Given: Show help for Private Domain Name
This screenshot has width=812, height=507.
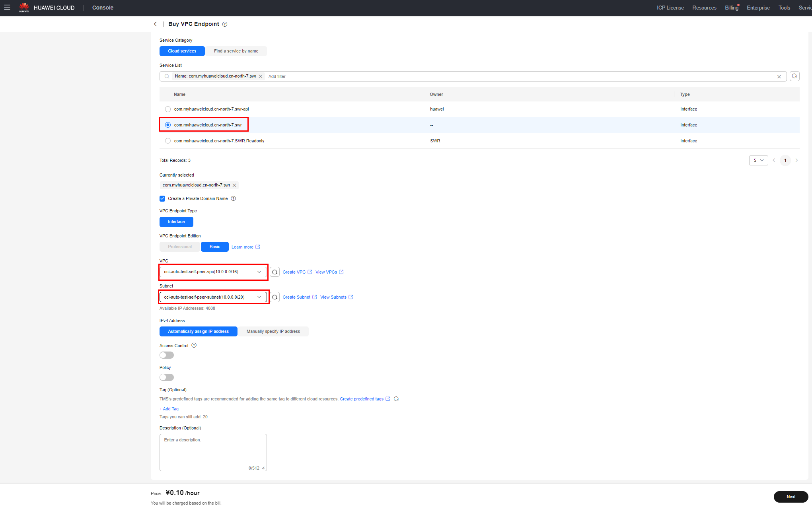Looking at the screenshot, I should point(234,198).
